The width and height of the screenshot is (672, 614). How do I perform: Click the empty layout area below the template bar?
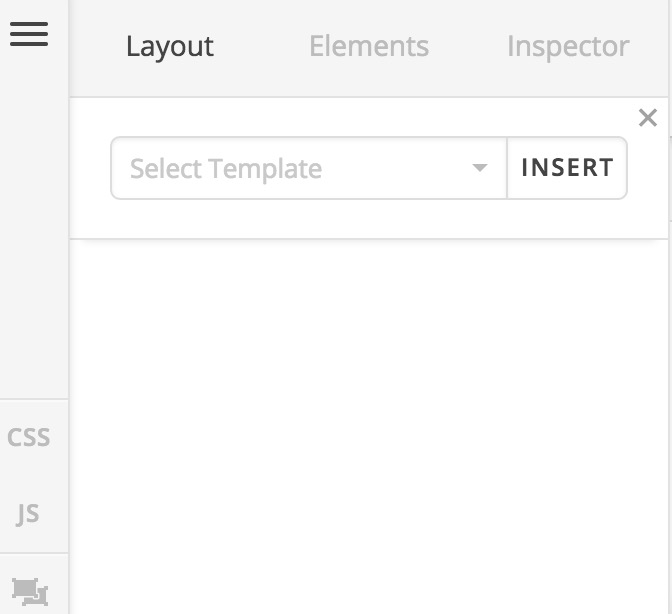point(370,420)
